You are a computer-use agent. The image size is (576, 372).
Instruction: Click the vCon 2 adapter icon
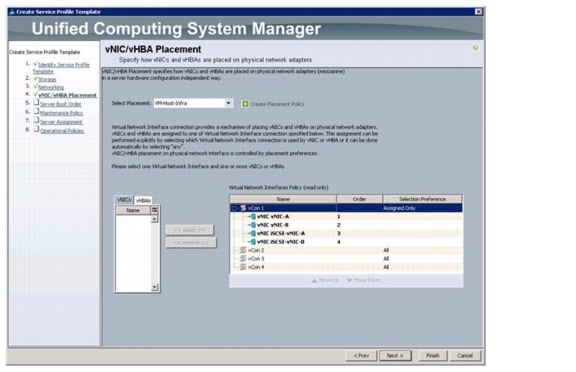(x=243, y=250)
